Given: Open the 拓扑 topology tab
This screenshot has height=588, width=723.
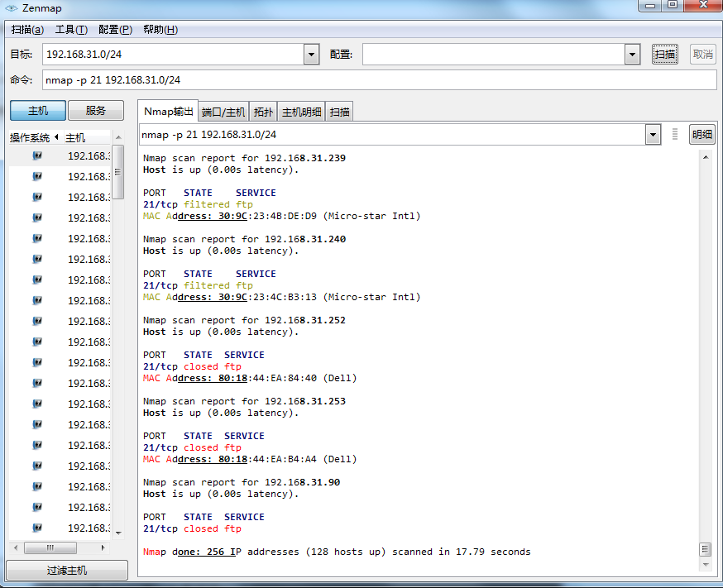Looking at the screenshot, I should coord(263,112).
